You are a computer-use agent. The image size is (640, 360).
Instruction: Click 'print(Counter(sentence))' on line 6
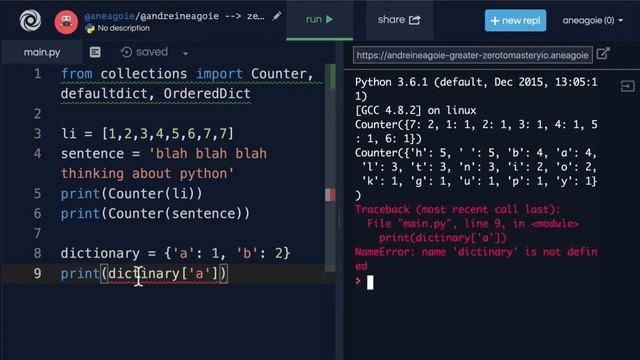[x=155, y=213]
